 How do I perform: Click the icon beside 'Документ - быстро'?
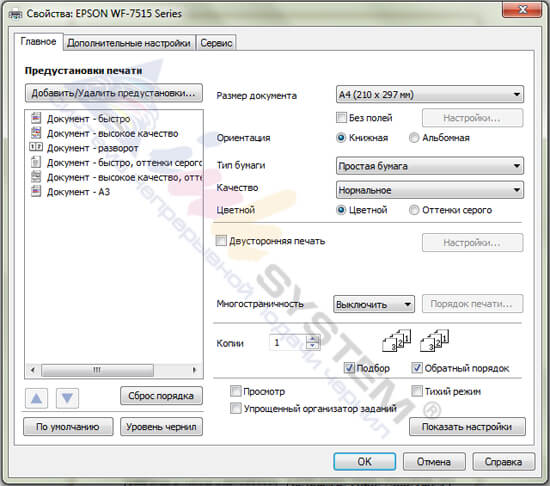36,118
